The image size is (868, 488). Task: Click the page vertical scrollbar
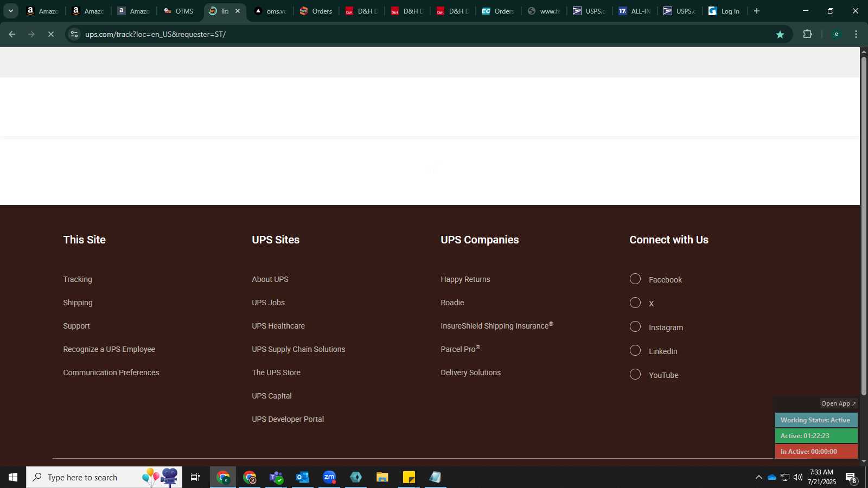864,225
